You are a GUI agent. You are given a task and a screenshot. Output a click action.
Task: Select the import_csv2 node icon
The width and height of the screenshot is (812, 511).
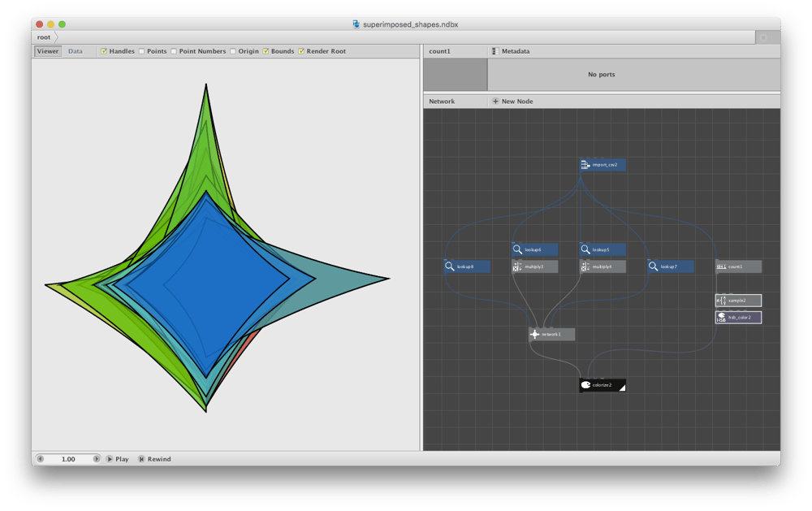[585, 165]
